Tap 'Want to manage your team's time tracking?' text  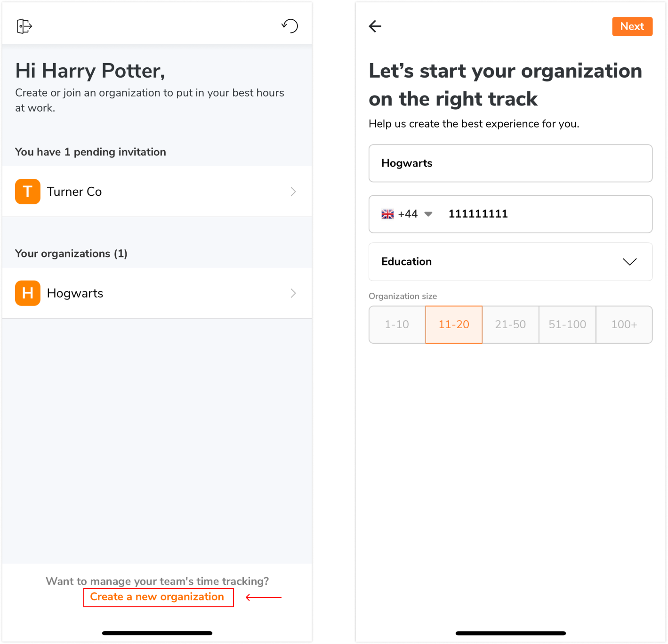coord(157,581)
